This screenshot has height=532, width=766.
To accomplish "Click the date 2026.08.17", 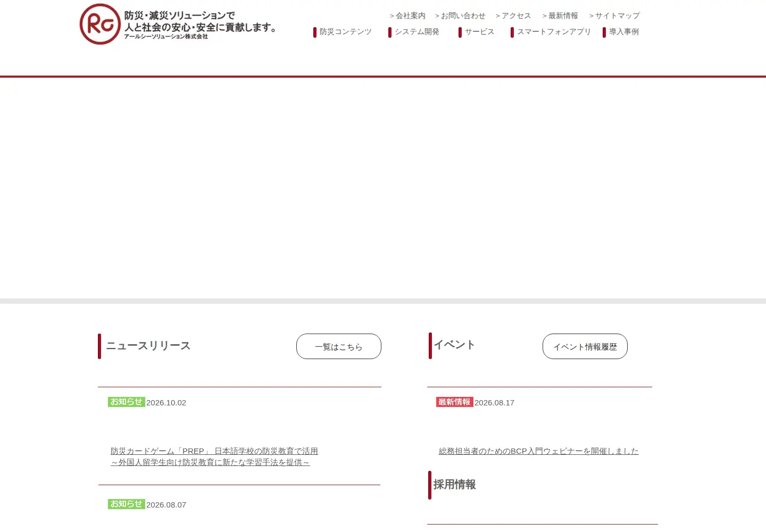I will pos(495,403).
